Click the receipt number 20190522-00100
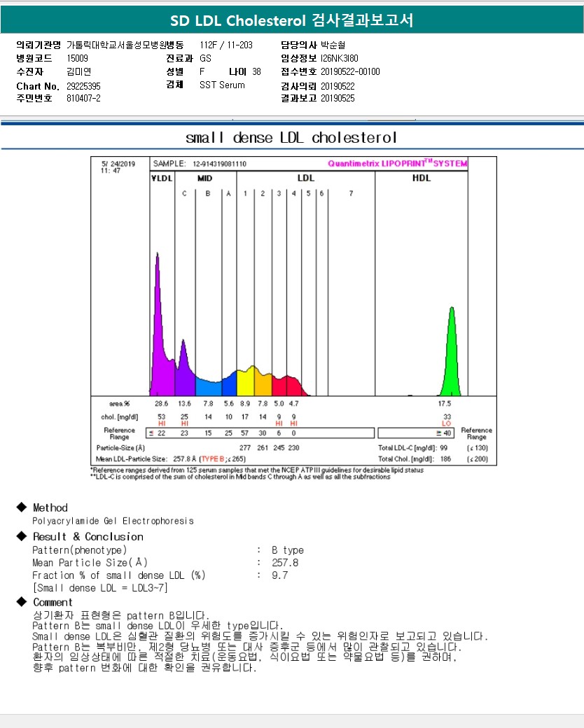 [x=350, y=71]
